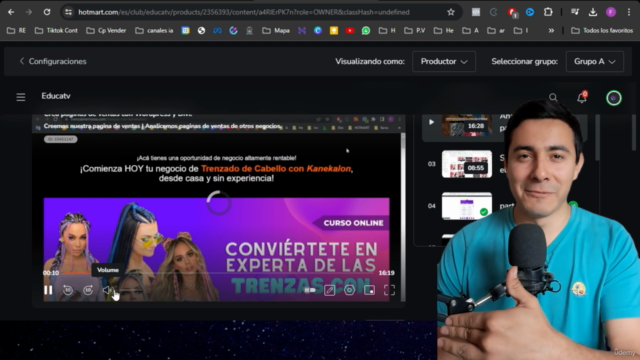Show more bookmarks with double chevron
This screenshot has width=640, height=360.
551,31
